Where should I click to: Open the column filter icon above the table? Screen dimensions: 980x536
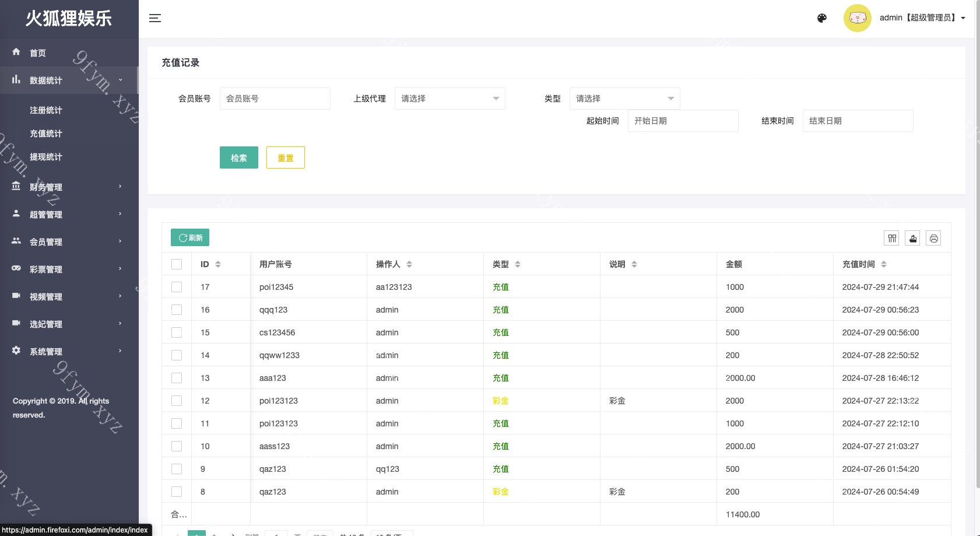[892, 238]
